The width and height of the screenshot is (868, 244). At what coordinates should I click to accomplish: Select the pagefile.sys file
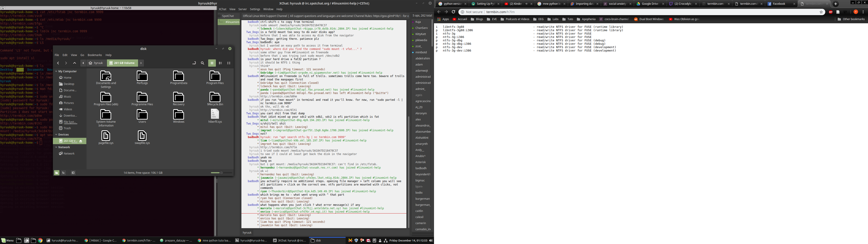point(106,138)
